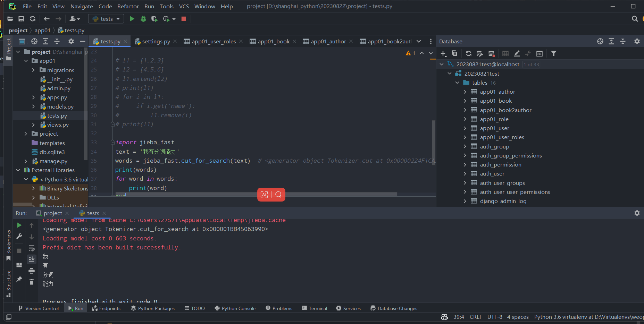Viewport: 644px width, 324px height.
Task: Refresh the database connection
Action: pyautogui.click(x=469, y=53)
